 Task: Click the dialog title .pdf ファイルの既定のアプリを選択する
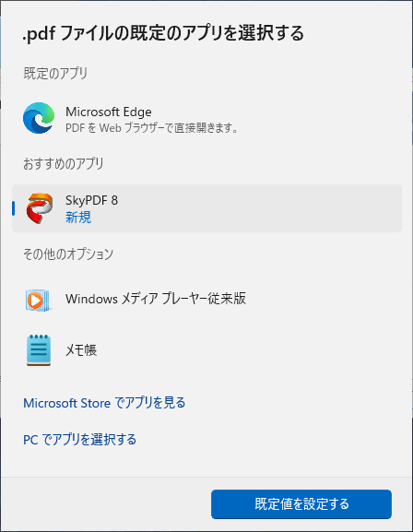tap(163, 33)
